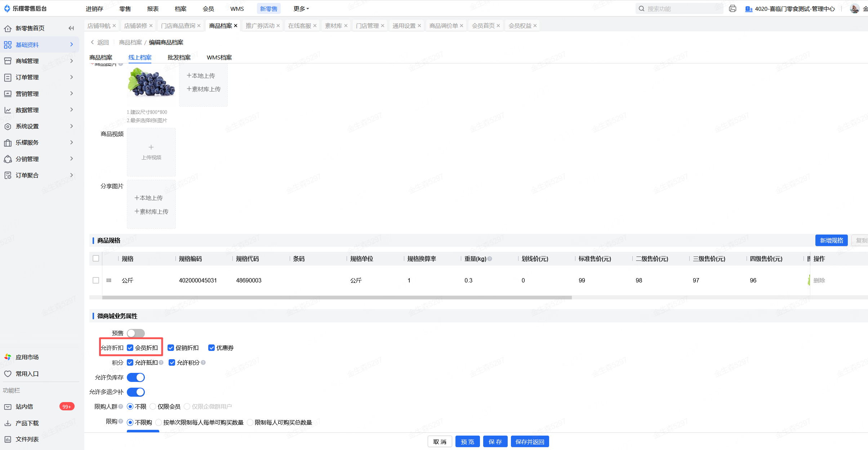Toggle the 预售 switch on

[x=136, y=333]
